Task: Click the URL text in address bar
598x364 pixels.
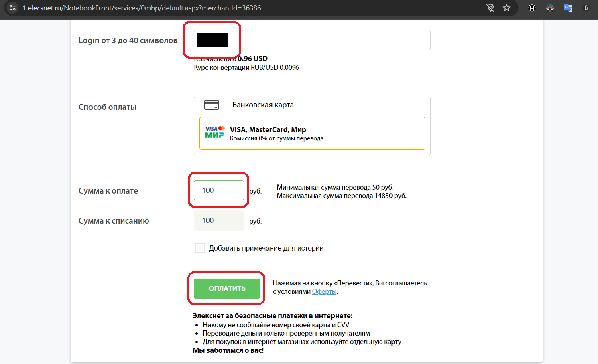Action: pyautogui.click(x=142, y=8)
